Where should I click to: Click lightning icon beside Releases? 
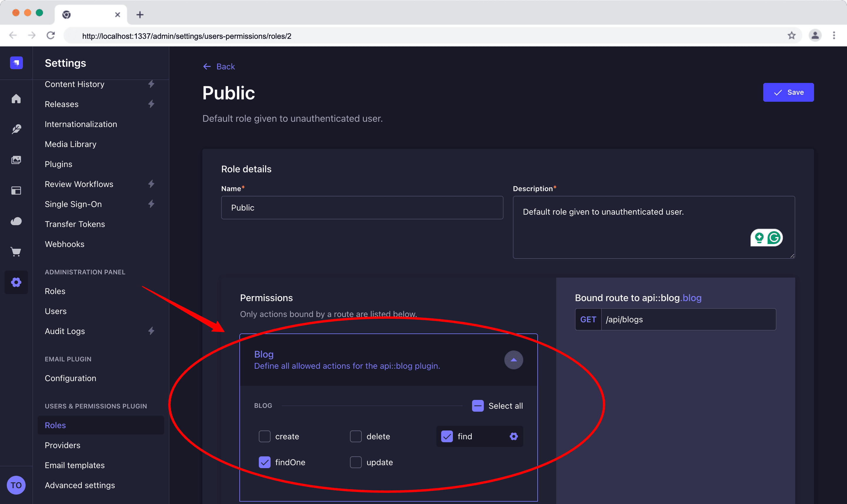tap(151, 104)
